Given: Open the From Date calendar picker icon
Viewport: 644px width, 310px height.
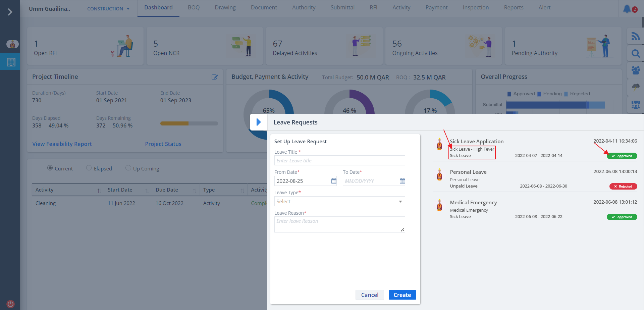Looking at the screenshot, I should (x=334, y=181).
